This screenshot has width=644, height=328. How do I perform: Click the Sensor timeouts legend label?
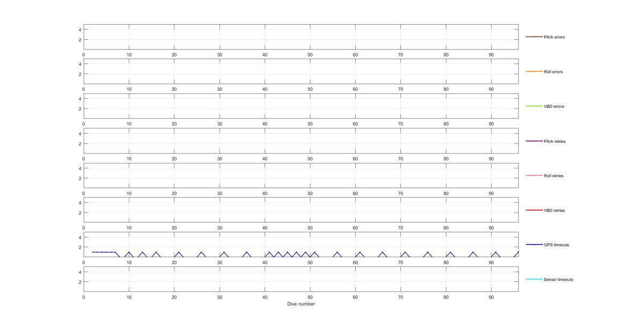point(558,280)
